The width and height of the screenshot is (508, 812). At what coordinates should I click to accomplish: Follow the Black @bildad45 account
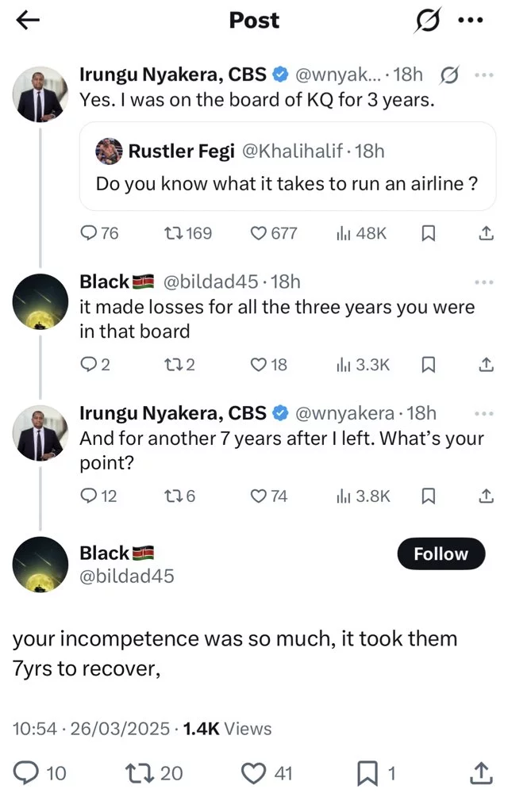pos(441,554)
